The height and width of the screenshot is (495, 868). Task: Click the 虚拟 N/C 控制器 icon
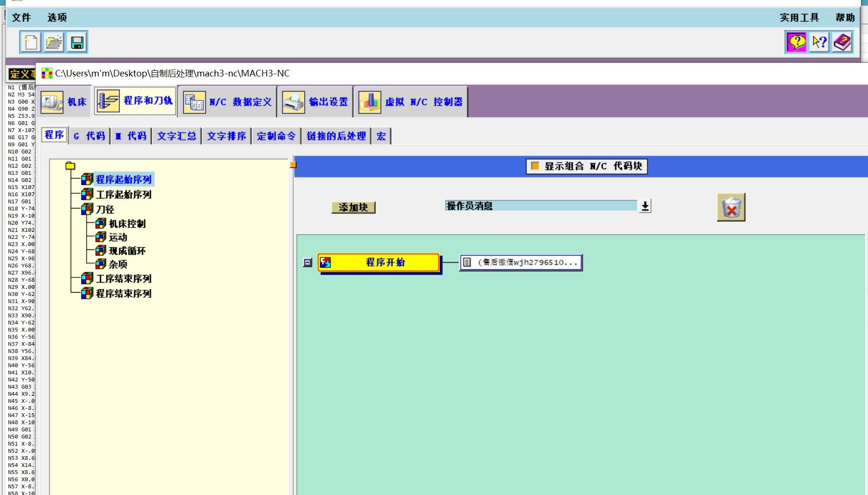[370, 102]
